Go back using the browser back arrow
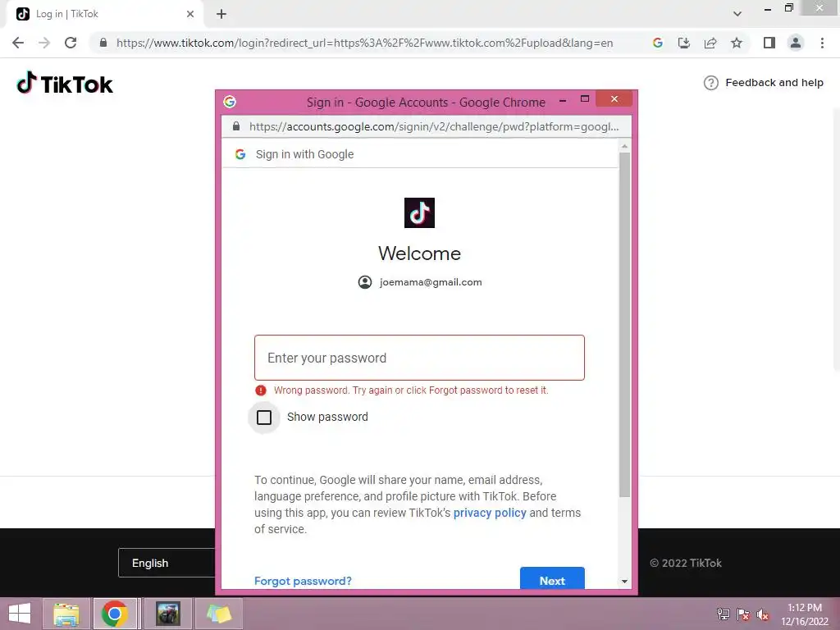 [x=18, y=43]
